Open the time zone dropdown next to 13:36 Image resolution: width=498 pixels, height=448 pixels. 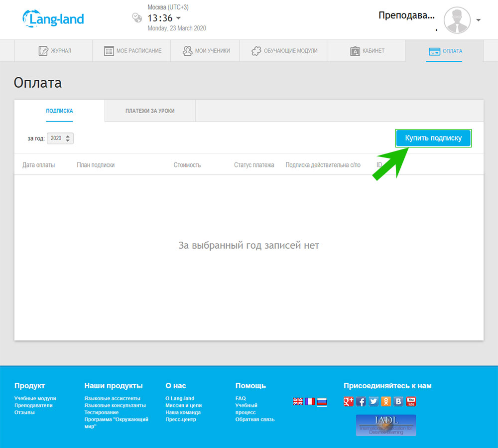(178, 18)
